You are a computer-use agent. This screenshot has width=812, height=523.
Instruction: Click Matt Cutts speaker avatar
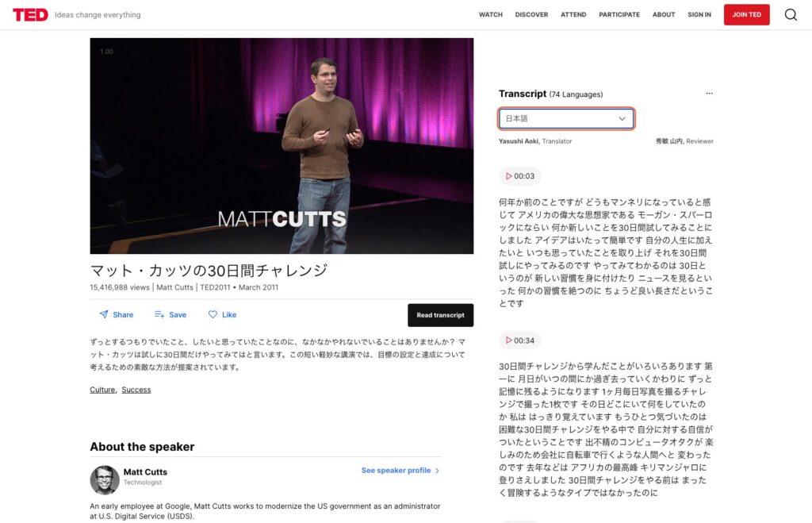105,480
